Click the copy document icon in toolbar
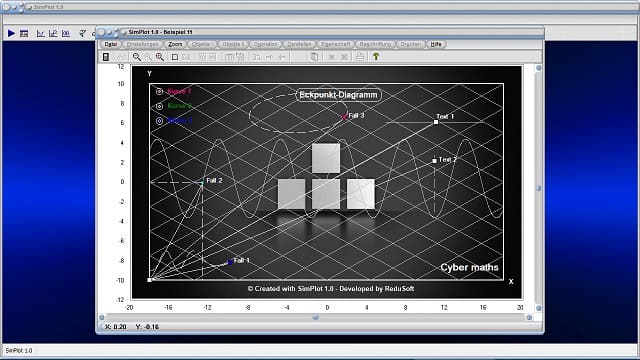This screenshot has height=360, width=640. pos(314,57)
